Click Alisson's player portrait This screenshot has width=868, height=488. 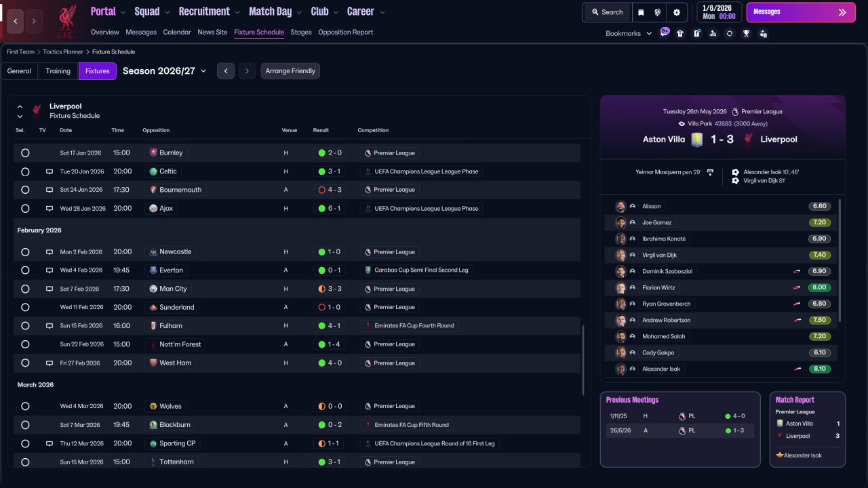(x=620, y=206)
